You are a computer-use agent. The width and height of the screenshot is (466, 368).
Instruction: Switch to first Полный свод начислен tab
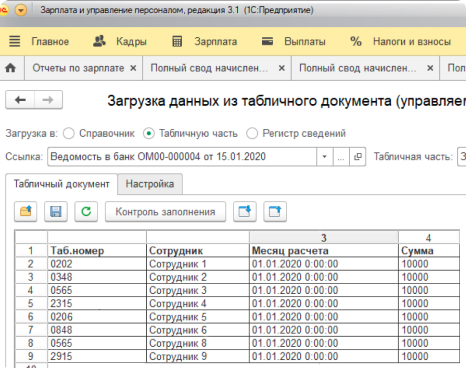[209, 68]
